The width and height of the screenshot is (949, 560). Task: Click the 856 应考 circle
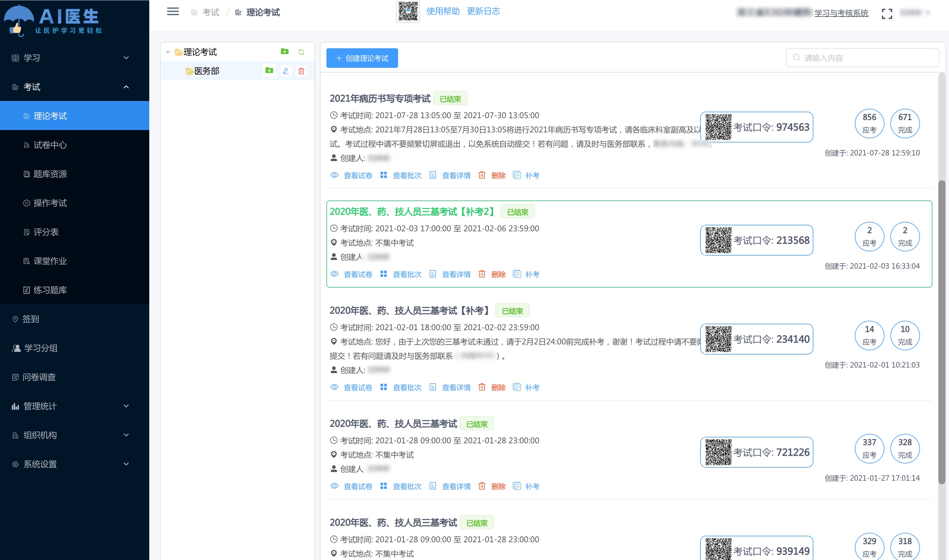point(869,123)
